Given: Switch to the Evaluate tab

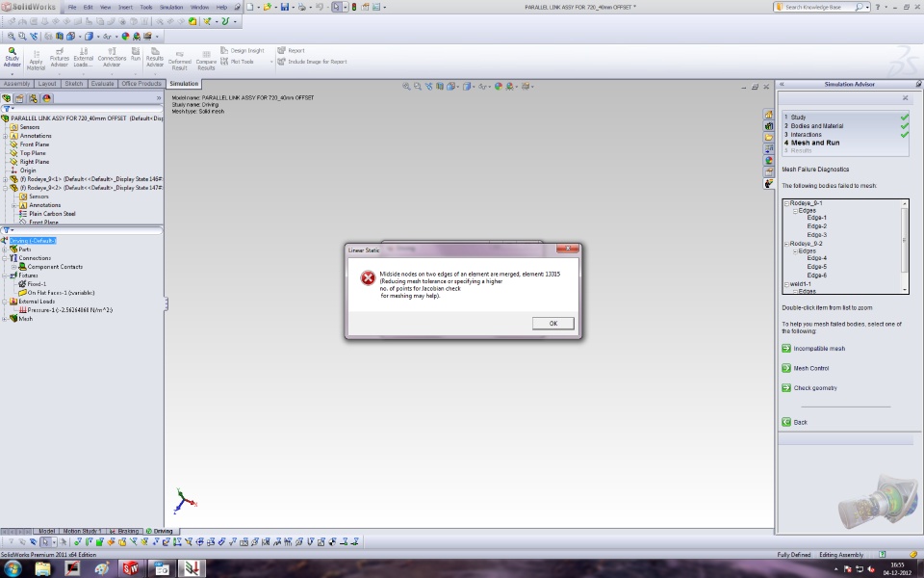Looking at the screenshot, I should point(102,84).
